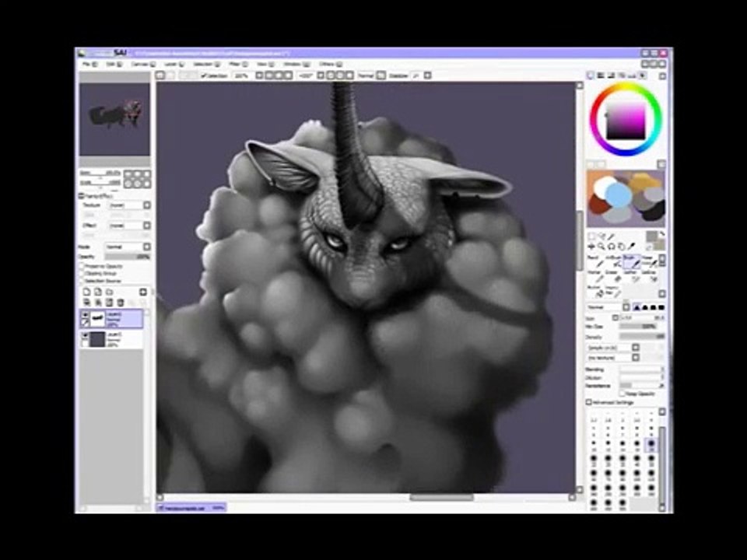Select the Marker tool

594,276
